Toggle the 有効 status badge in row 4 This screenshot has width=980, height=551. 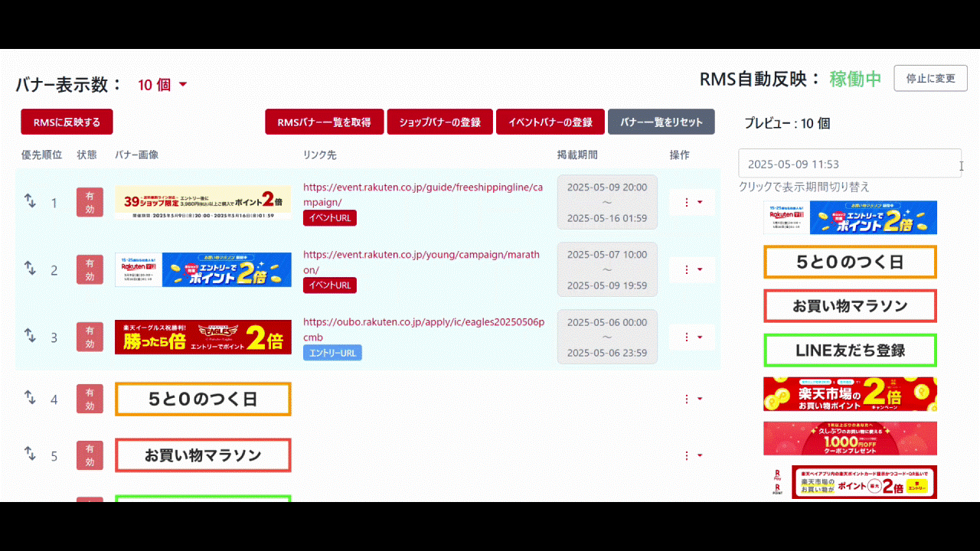coord(90,399)
